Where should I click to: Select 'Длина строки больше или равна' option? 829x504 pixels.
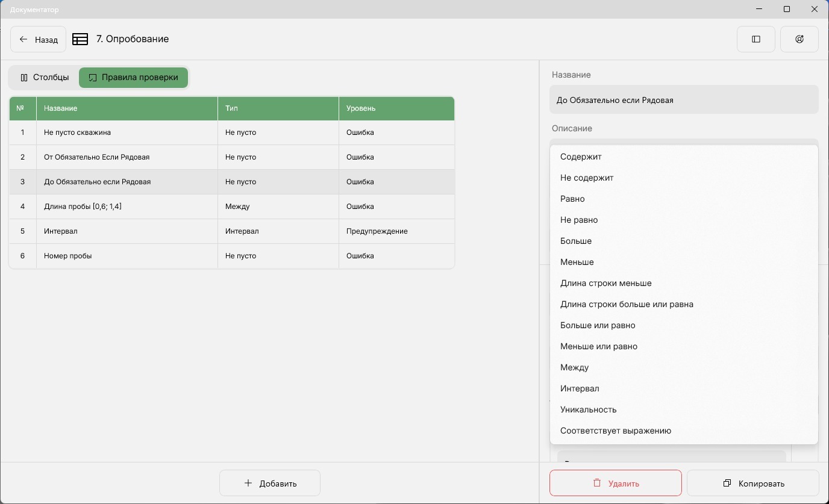pyautogui.click(x=684, y=304)
